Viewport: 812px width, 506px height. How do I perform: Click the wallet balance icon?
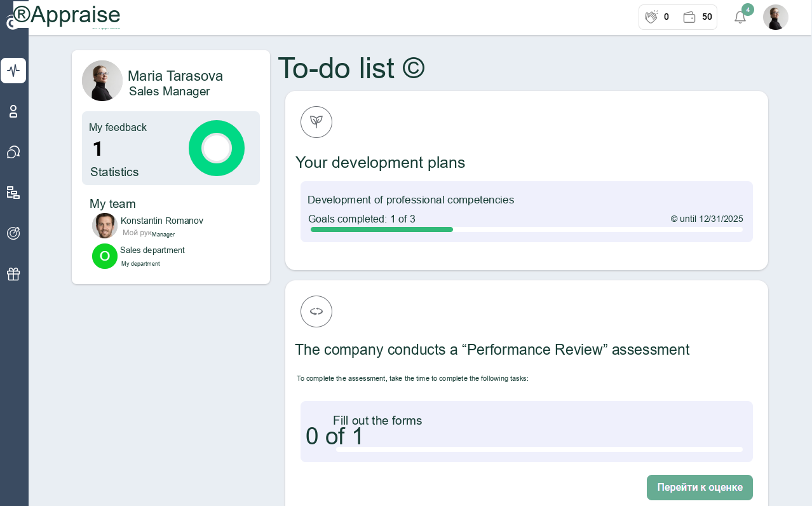pyautogui.click(x=689, y=17)
